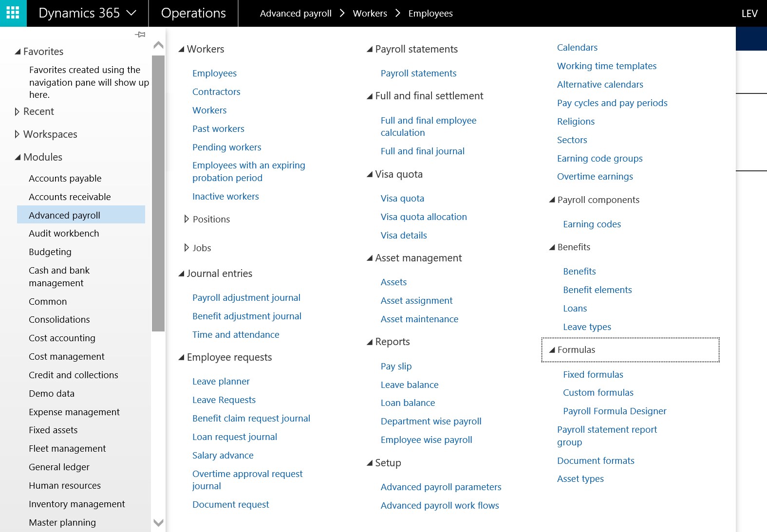Collapse the Payroll components group
This screenshot has height=532, width=767.
[552, 200]
